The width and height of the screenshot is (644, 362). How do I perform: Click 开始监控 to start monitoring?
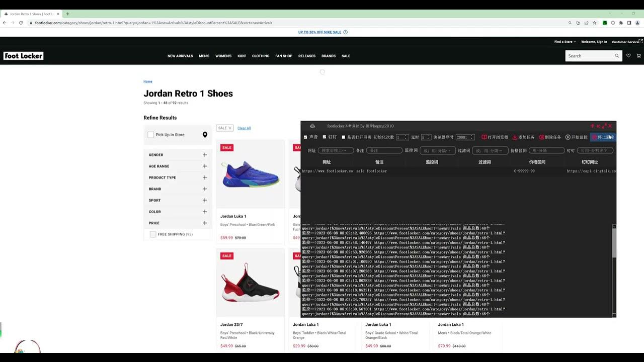click(x=577, y=137)
